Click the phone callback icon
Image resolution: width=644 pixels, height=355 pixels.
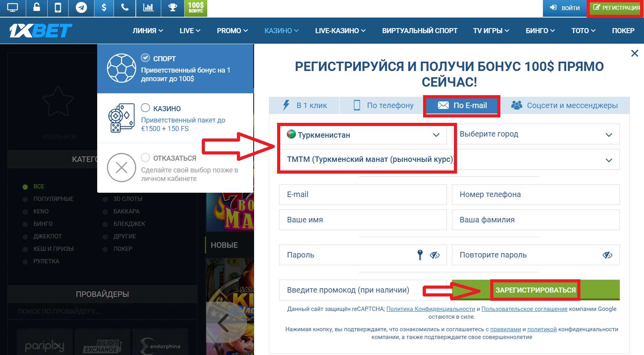coord(125,8)
